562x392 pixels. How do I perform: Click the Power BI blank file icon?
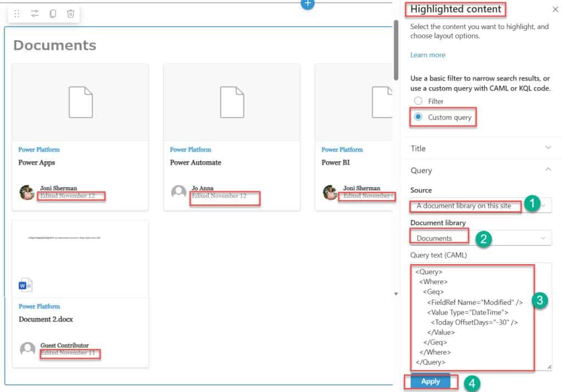(x=383, y=102)
